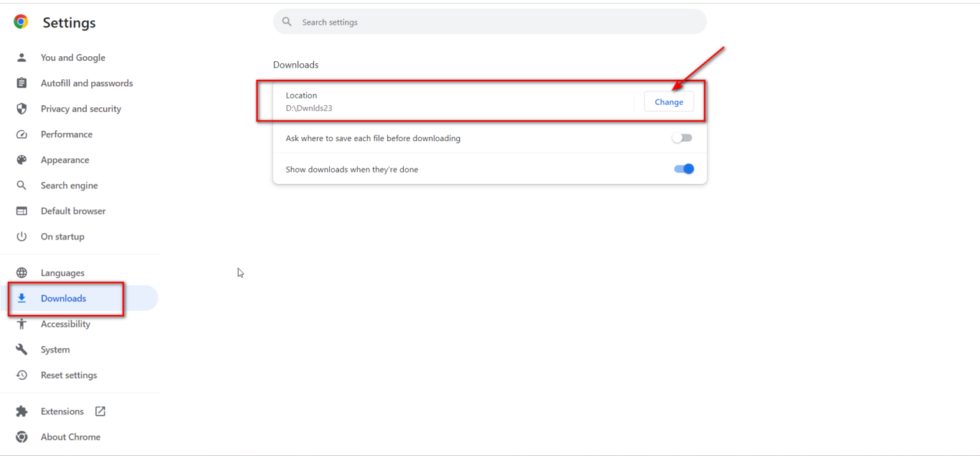Click the Change button for download location

[x=669, y=101]
